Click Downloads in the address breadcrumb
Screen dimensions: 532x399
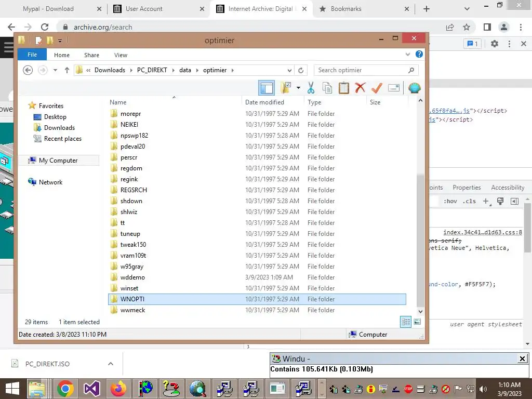point(110,70)
